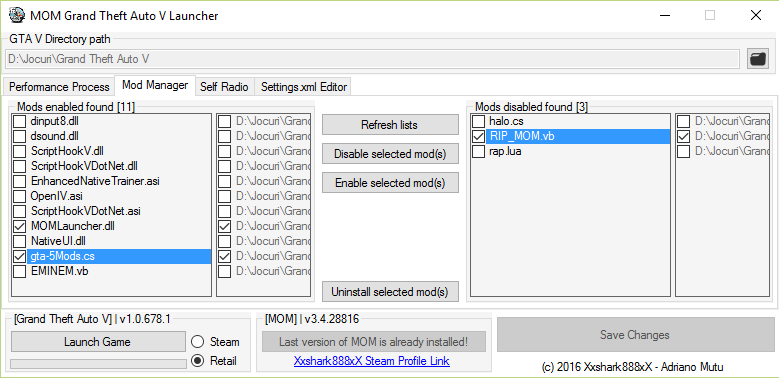779x378 pixels.
Task: Click the MOM app icon in title bar
Action: (17, 15)
